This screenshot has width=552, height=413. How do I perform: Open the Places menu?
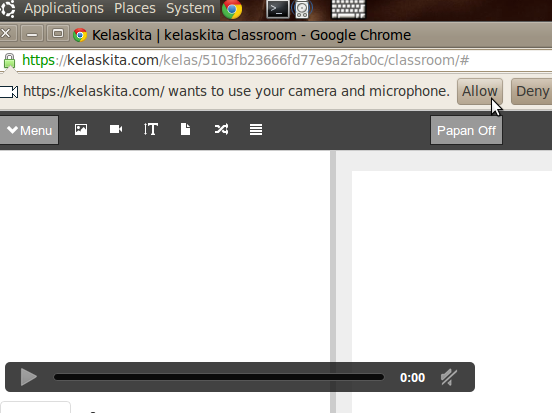tap(135, 8)
